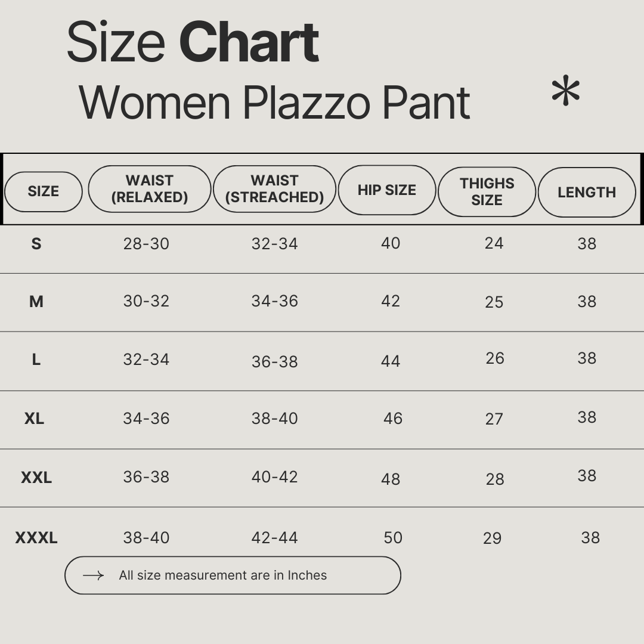Click the "Size Chart" title text
Viewport: 644px width, 644px height.
193,42
